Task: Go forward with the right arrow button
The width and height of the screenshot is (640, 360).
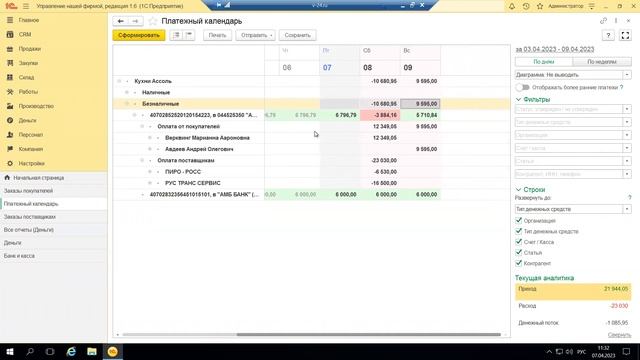Action: click(135, 21)
